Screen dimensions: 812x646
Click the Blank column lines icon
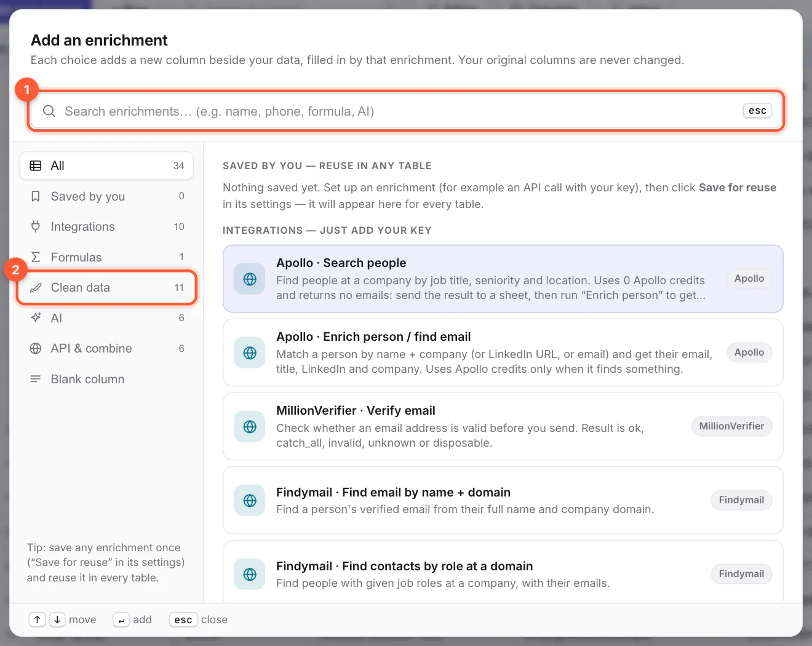(x=36, y=379)
